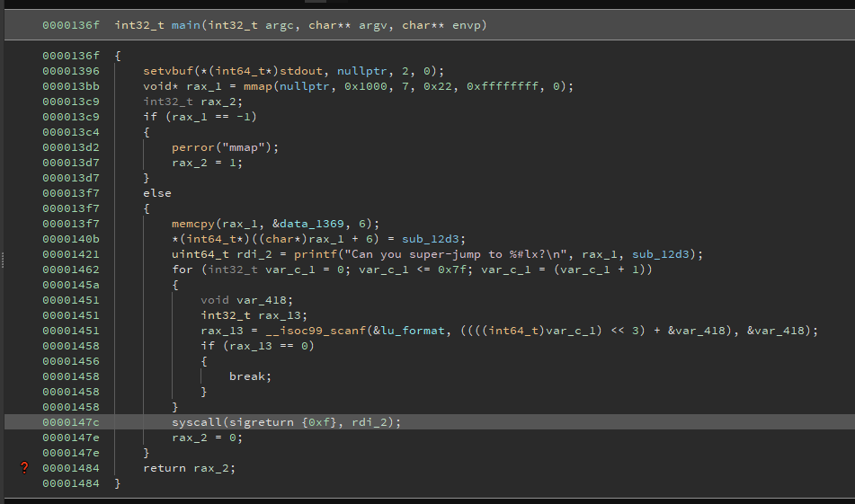Click the red question mark warning icon
Image resolution: width=855 pixels, height=504 pixels.
click(x=24, y=467)
